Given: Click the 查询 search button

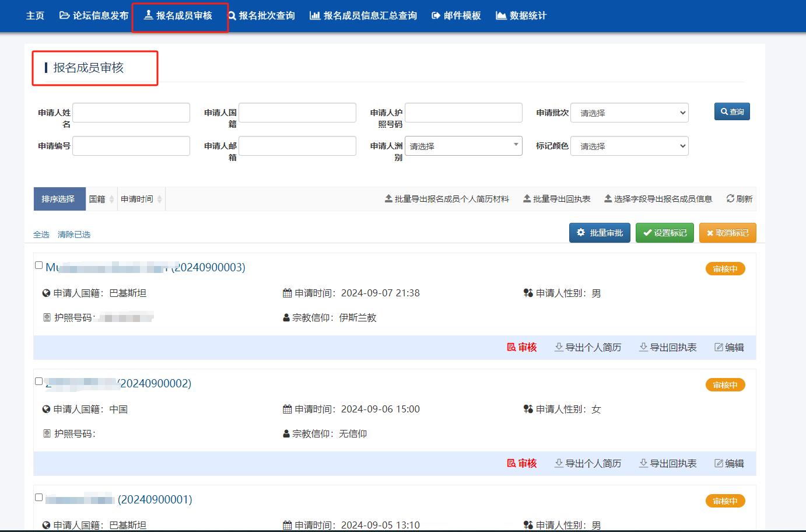Looking at the screenshot, I should coord(732,111).
